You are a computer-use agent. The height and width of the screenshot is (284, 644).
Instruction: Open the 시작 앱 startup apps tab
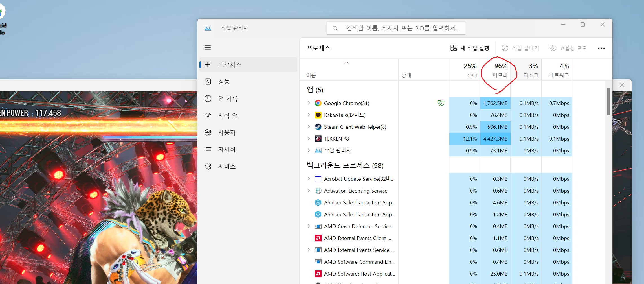coord(248,115)
